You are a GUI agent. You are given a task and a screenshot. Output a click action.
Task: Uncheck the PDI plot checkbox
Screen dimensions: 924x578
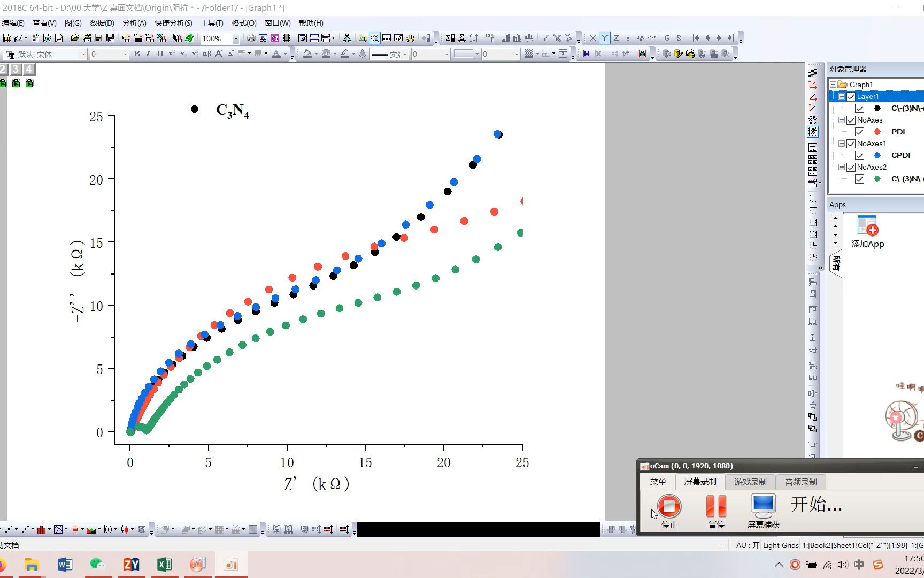point(860,132)
